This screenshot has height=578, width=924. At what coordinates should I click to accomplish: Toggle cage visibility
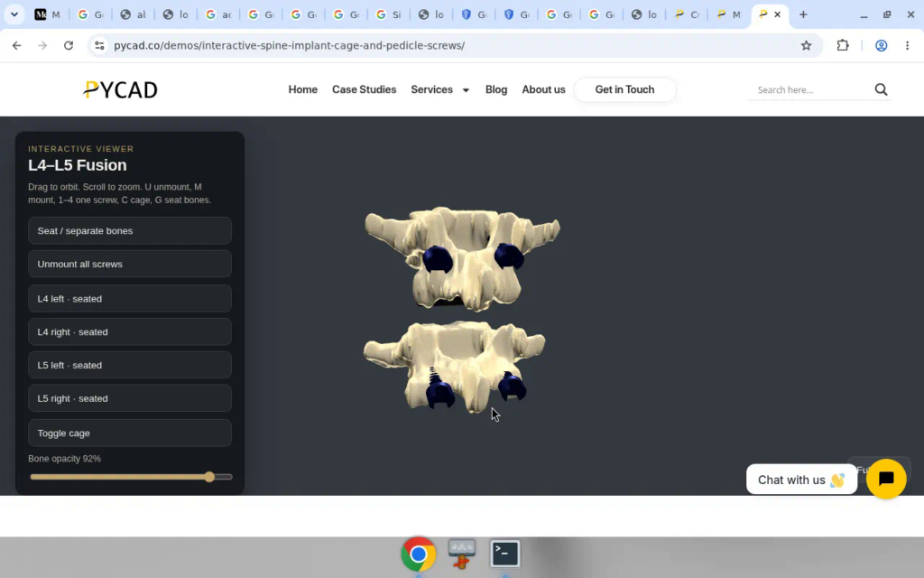pos(130,433)
